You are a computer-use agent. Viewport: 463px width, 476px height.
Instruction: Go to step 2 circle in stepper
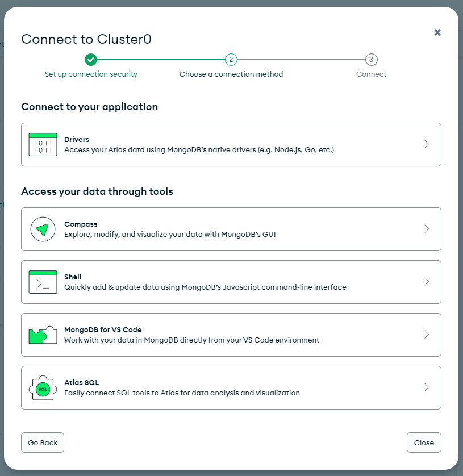coord(231,60)
